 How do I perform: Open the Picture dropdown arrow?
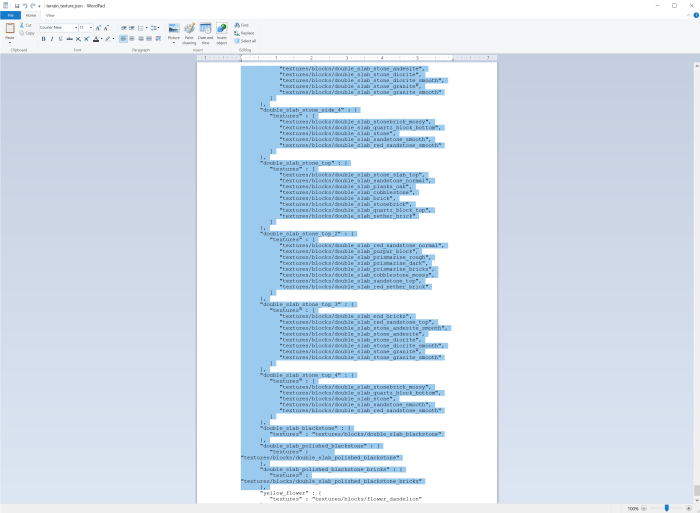[174, 42]
